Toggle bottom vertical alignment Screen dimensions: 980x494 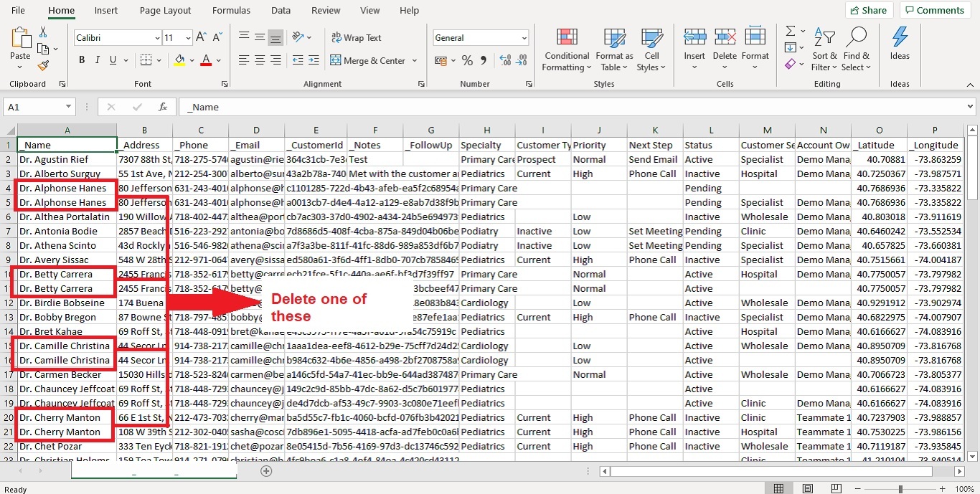(275, 37)
